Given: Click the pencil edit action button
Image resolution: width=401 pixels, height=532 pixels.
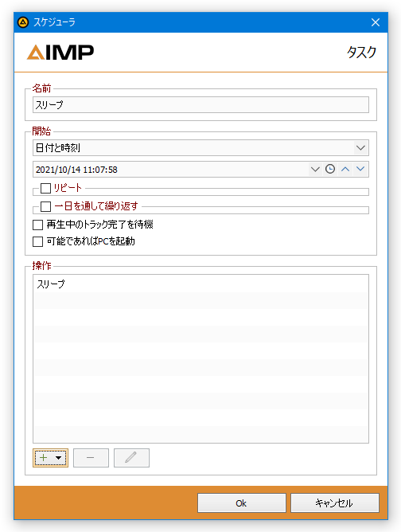Looking at the screenshot, I should point(131,458).
